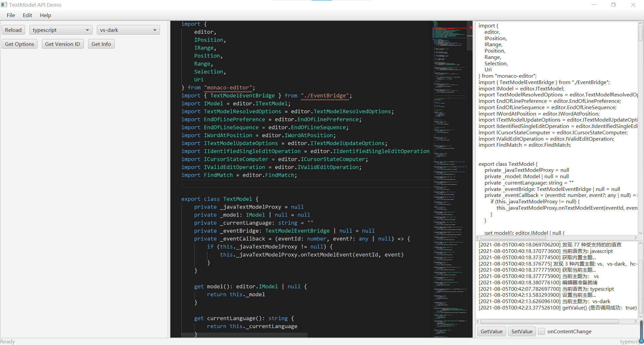This screenshot has width=644, height=345.
Task: Click "return this._model" line in editor
Action: click(x=236, y=294)
